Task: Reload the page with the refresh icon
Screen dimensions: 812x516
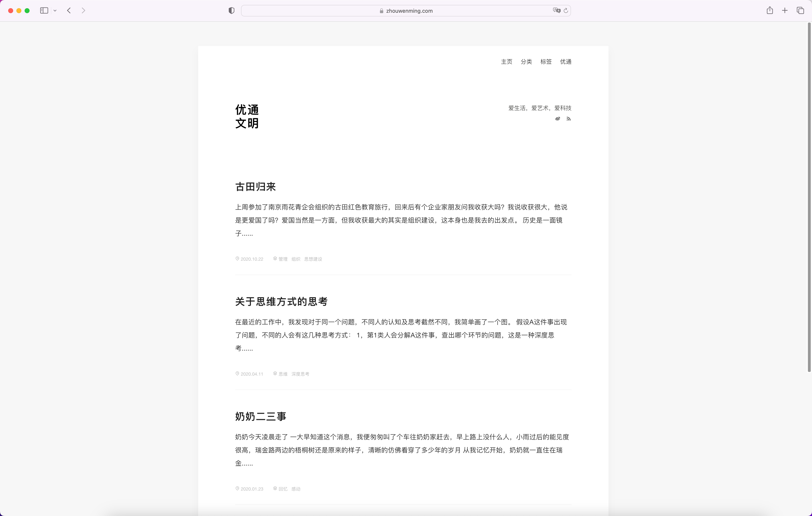Action: point(566,10)
